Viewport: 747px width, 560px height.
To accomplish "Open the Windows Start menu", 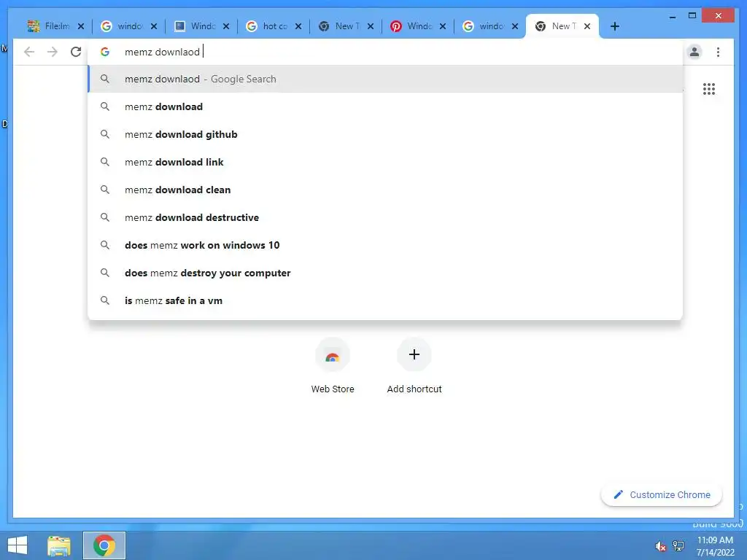I will point(18,545).
